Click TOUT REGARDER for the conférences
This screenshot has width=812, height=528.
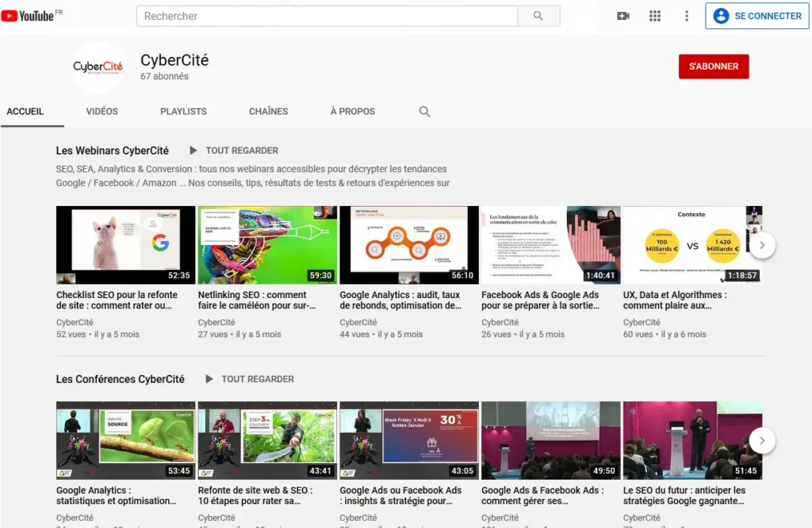coord(258,379)
